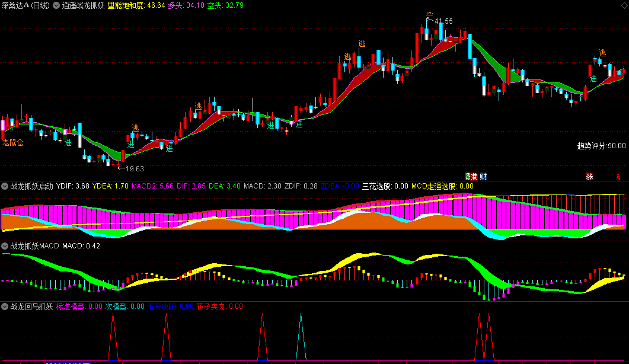Click the blue ZDEA: -0.08 value
This screenshot has width=629, height=364.
(340, 186)
